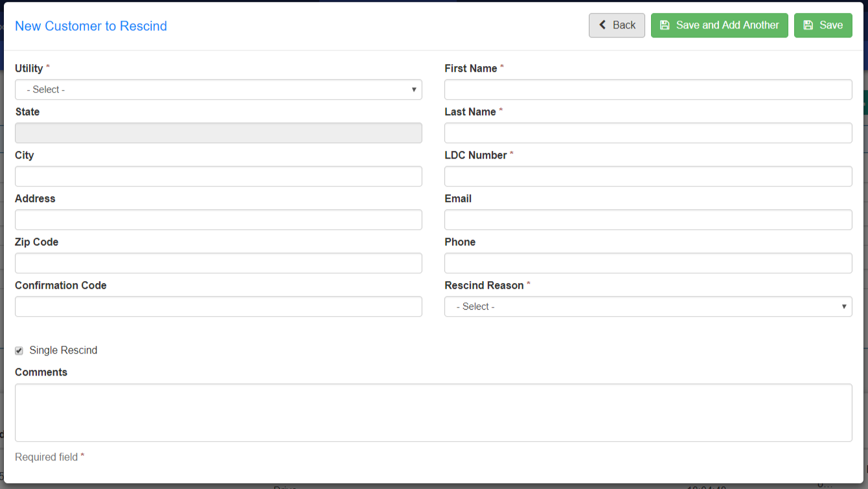Click the City text field
This screenshot has height=489, width=868.
(x=218, y=176)
